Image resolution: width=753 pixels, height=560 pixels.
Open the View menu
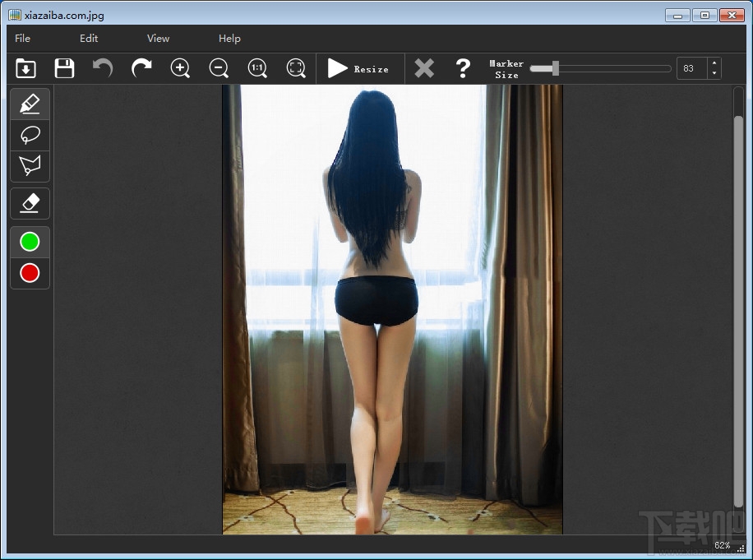point(158,39)
